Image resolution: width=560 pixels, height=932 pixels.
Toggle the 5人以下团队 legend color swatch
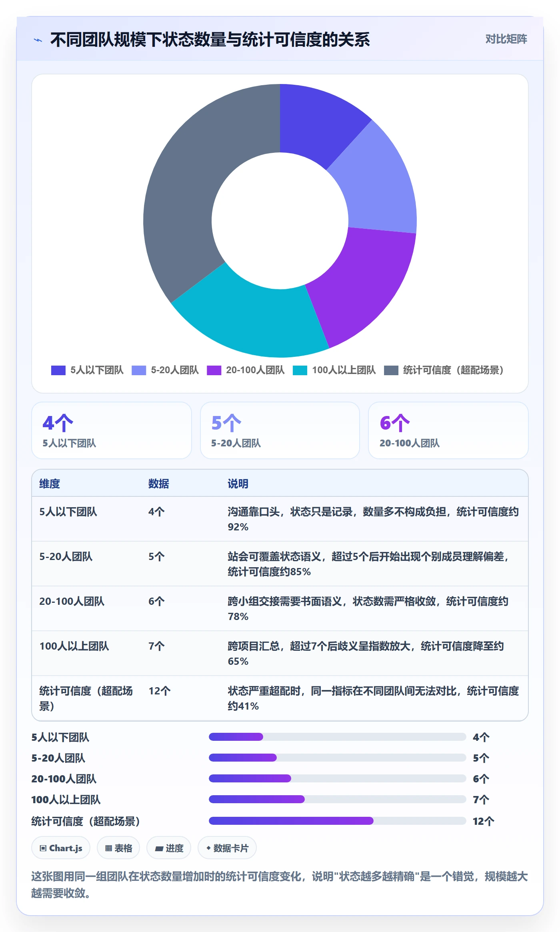tap(58, 370)
